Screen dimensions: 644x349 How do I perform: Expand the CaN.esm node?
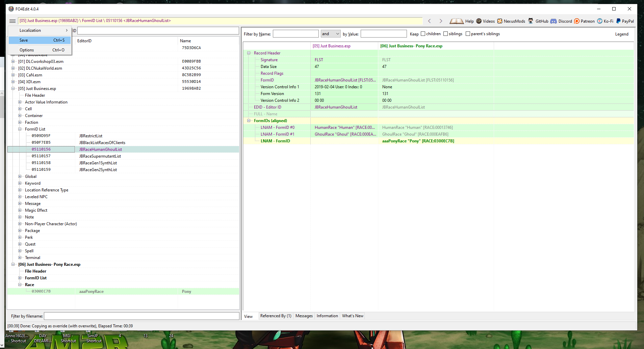(x=13, y=75)
